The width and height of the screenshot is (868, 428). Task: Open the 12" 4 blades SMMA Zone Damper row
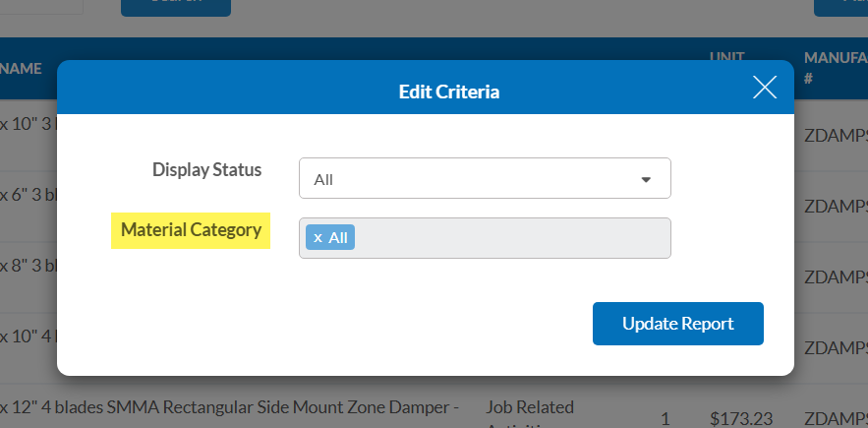pos(229,407)
